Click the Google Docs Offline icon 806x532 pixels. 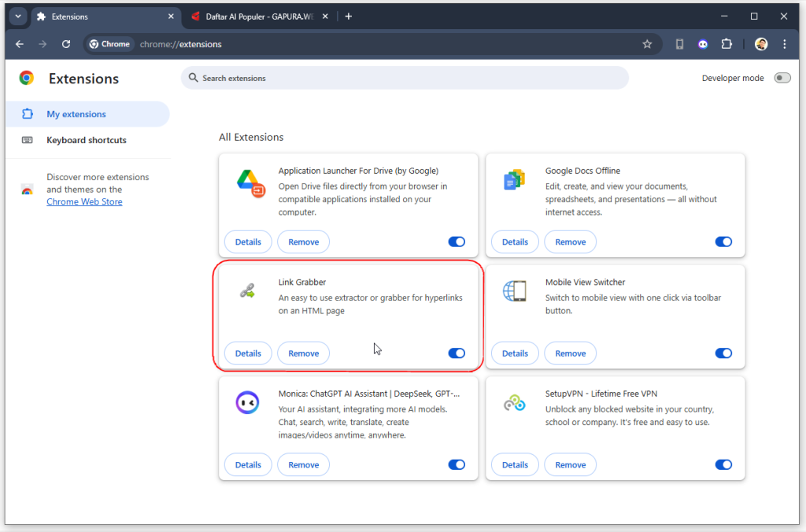pyautogui.click(x=514, y=180)
